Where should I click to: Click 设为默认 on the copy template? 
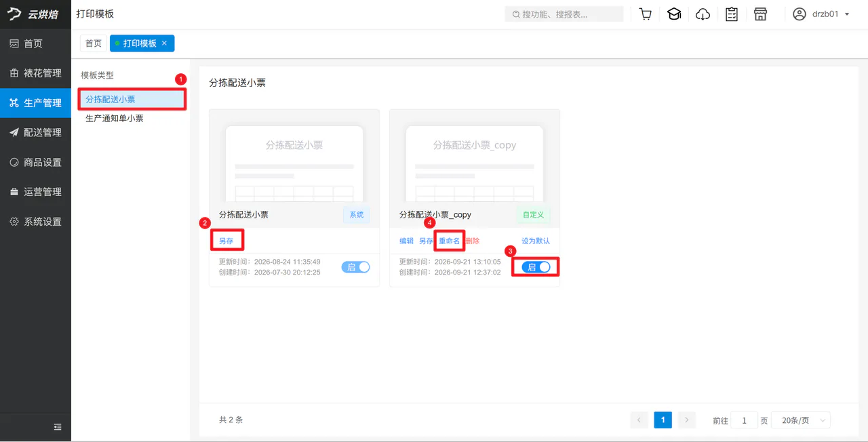point(536,241)
